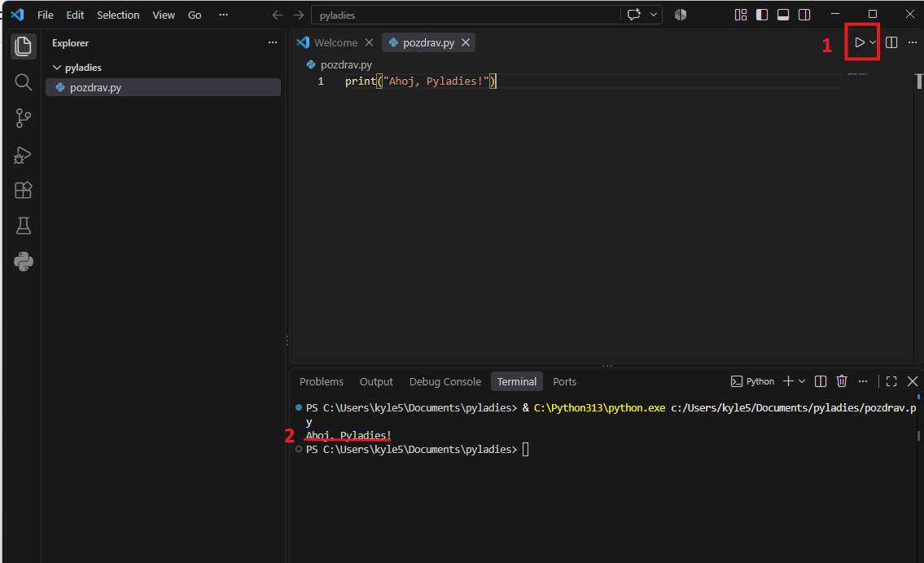Show hidden menus via title bar ellipsis
924x563 pixels.
223,15
